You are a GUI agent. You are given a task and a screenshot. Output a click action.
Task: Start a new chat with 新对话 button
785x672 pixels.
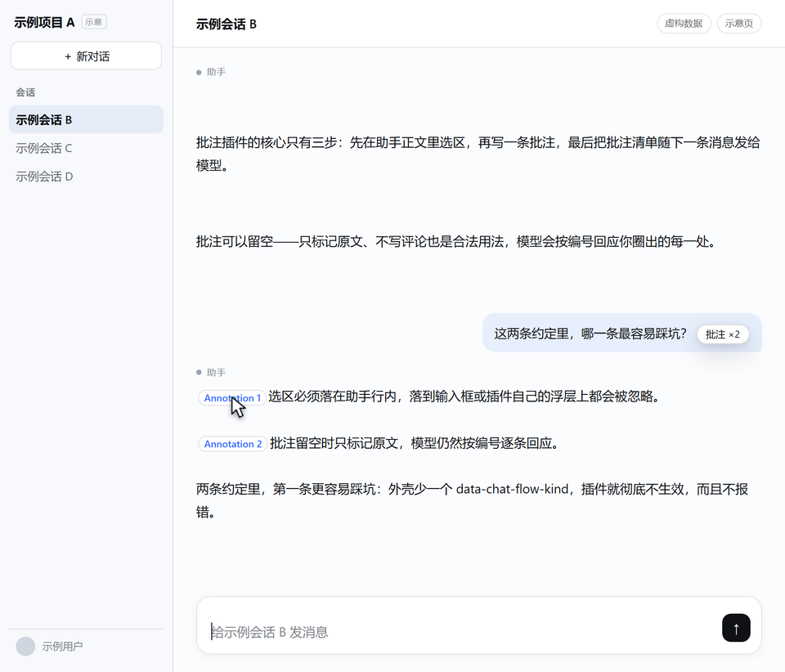click(x=86, y=56)
